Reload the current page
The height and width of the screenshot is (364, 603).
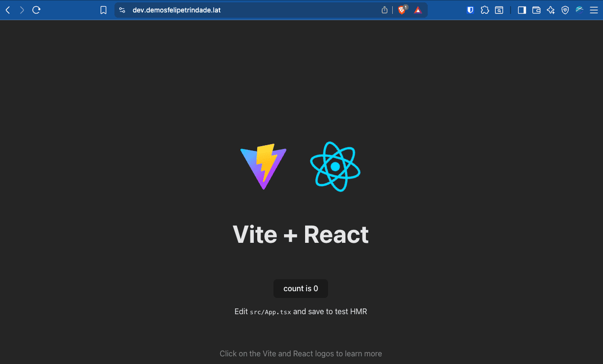[36, 10]
